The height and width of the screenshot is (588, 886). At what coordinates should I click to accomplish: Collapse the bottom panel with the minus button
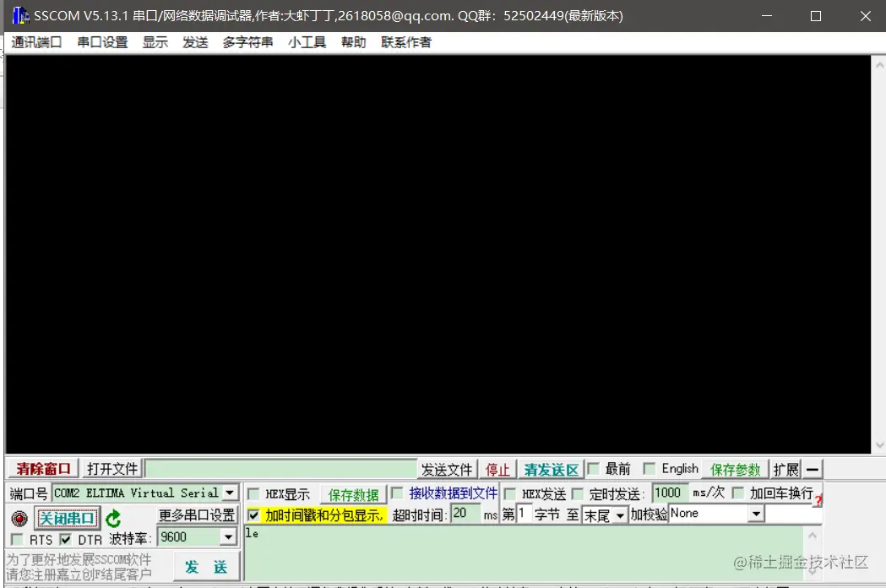point(811,468)
